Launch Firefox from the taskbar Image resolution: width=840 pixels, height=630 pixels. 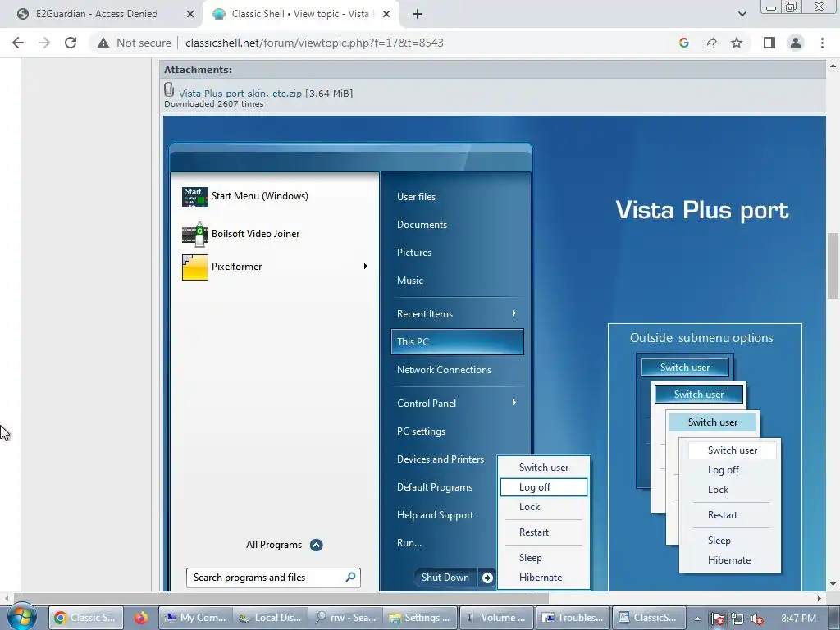[141, 618]
